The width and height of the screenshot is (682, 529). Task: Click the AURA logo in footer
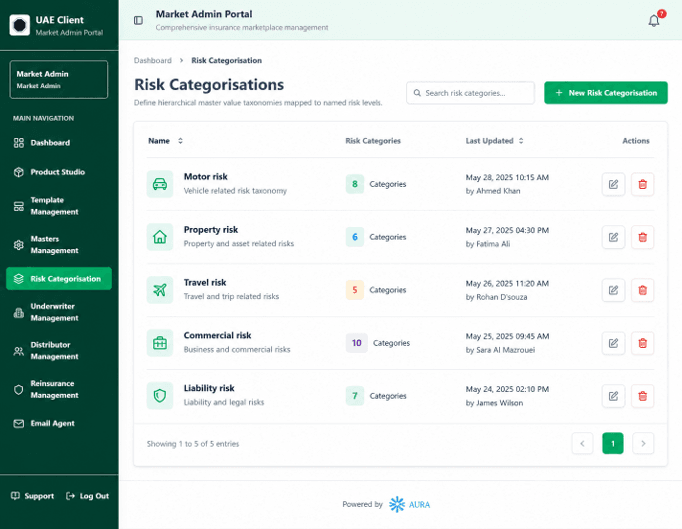point(409,505)
